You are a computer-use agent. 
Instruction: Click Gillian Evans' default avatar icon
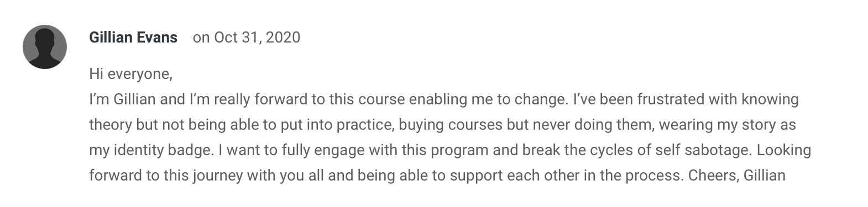[x=45, y=47]
